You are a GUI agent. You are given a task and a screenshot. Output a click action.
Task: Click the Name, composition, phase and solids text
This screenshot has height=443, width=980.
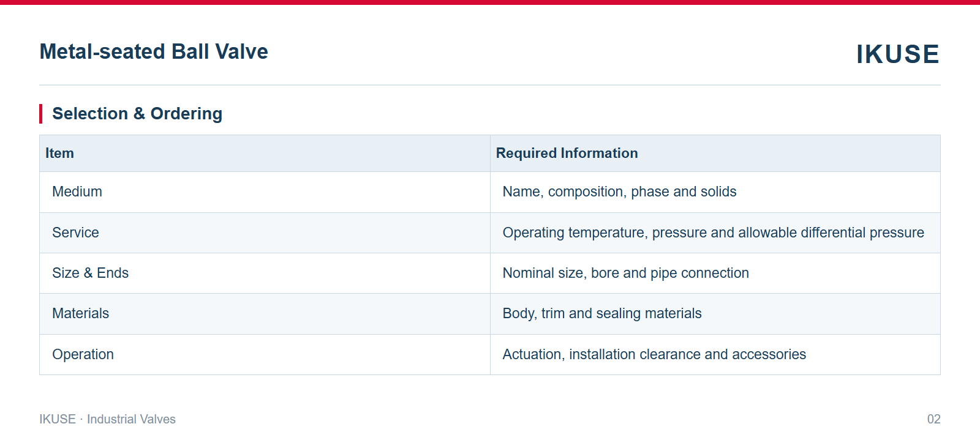619,192
